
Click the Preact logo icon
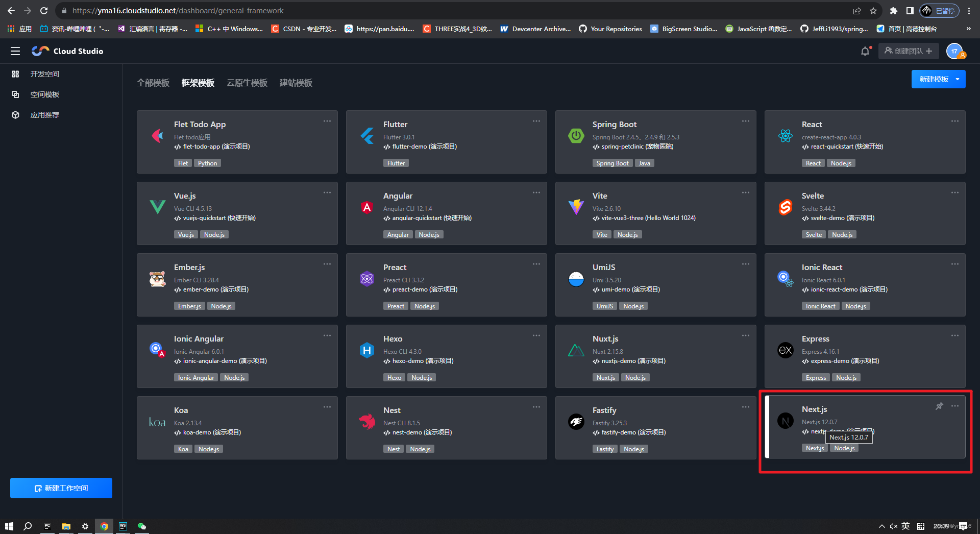pyautogui.click(x=367, y=279)
